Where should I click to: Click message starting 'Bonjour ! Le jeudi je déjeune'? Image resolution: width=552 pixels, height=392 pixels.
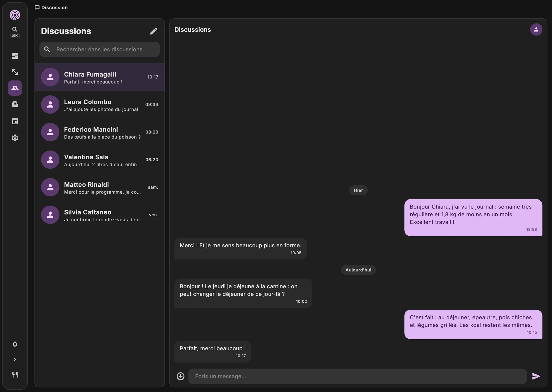click(243, 293)
